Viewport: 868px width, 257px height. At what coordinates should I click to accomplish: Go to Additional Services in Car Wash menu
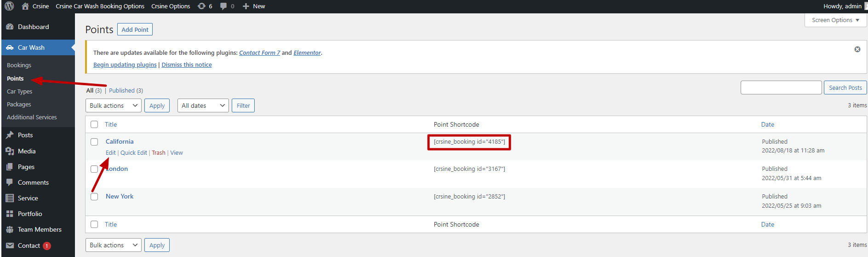[x=32, y=117]
